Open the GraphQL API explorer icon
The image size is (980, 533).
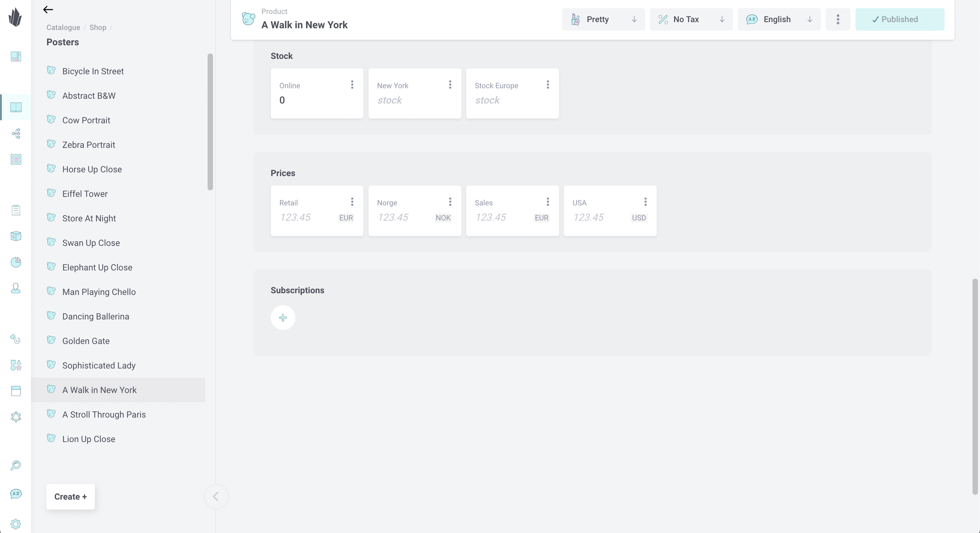pyautogui.click(x=16, y=417)
